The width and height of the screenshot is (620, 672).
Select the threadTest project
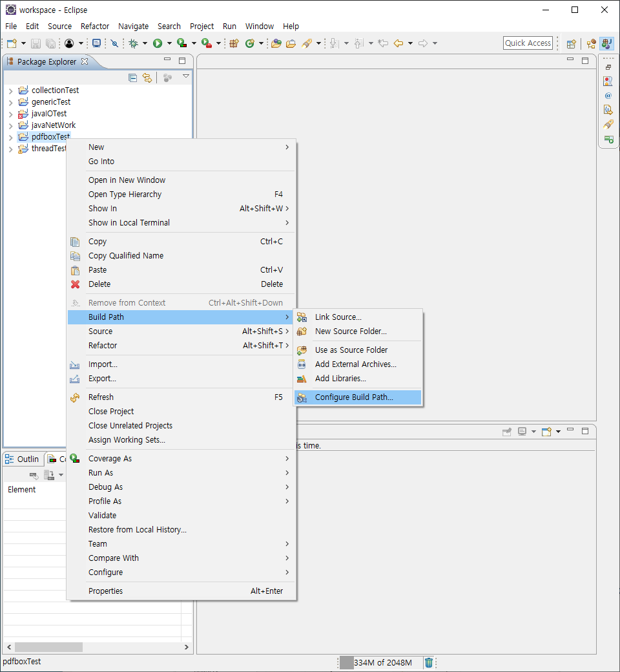click(49, 149)
